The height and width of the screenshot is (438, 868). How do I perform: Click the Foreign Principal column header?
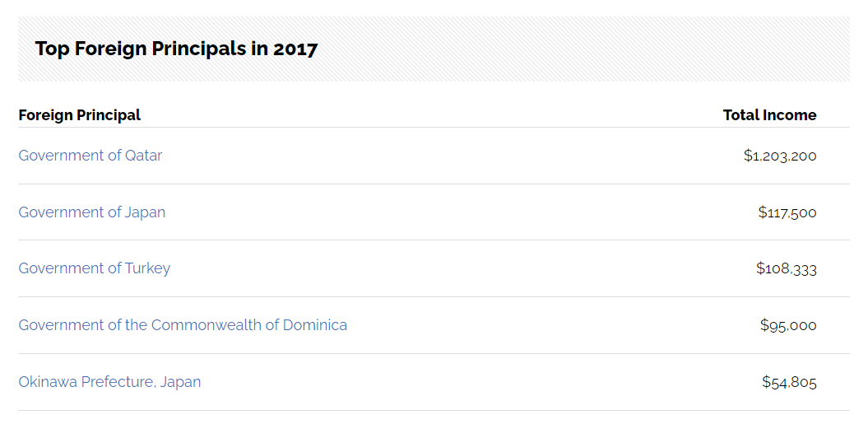tap(79, 115)
